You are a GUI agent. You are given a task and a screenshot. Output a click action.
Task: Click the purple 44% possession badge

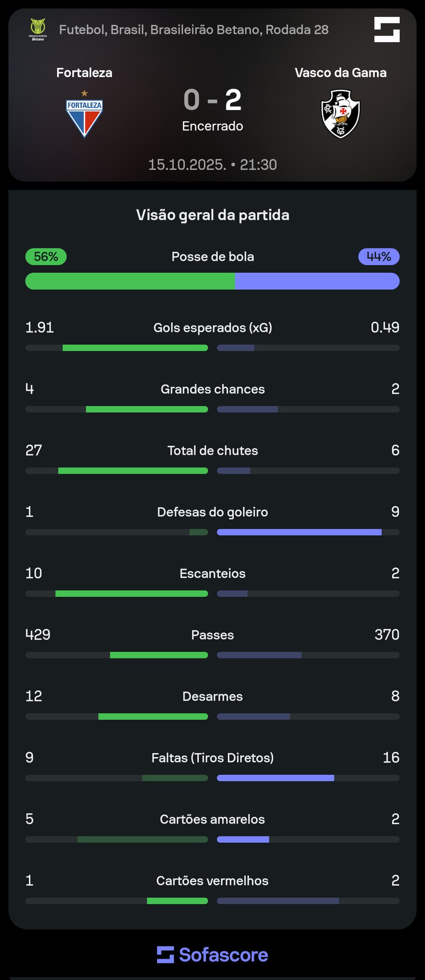click(x=379, y=257)
